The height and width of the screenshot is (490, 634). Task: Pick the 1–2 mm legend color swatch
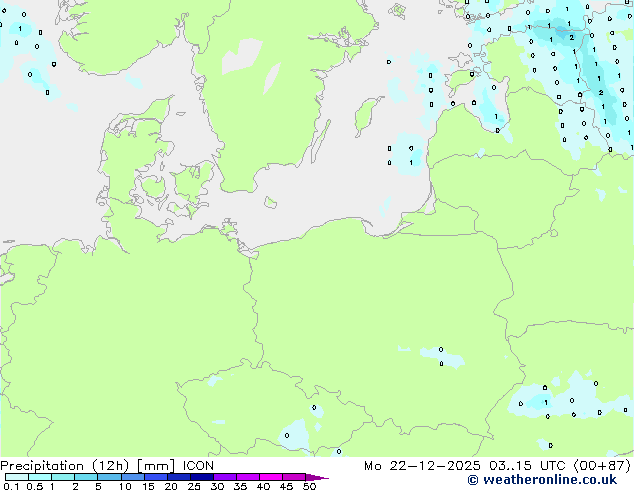(x=63, y=477)
